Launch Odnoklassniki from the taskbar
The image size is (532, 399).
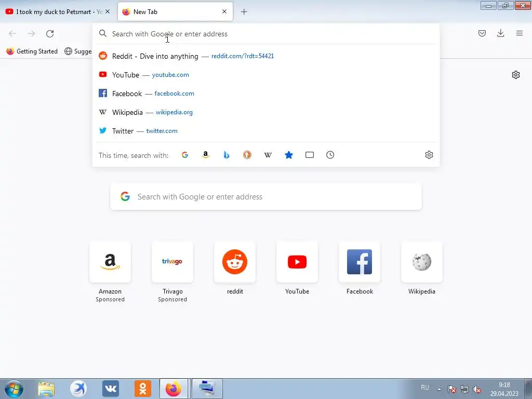click(143, 389)
